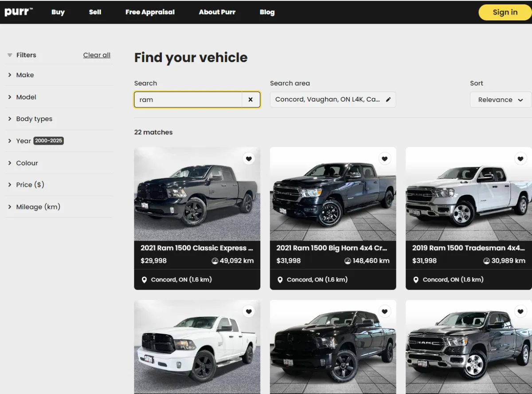
Task: Click the 2000-2025 year badge
Action: [48, 141]
